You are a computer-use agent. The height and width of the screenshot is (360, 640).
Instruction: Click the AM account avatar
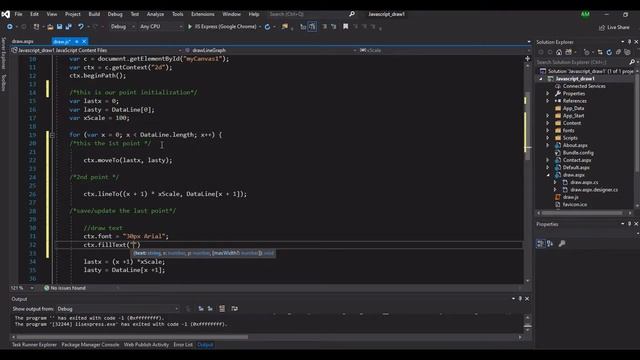click(585, 14)
